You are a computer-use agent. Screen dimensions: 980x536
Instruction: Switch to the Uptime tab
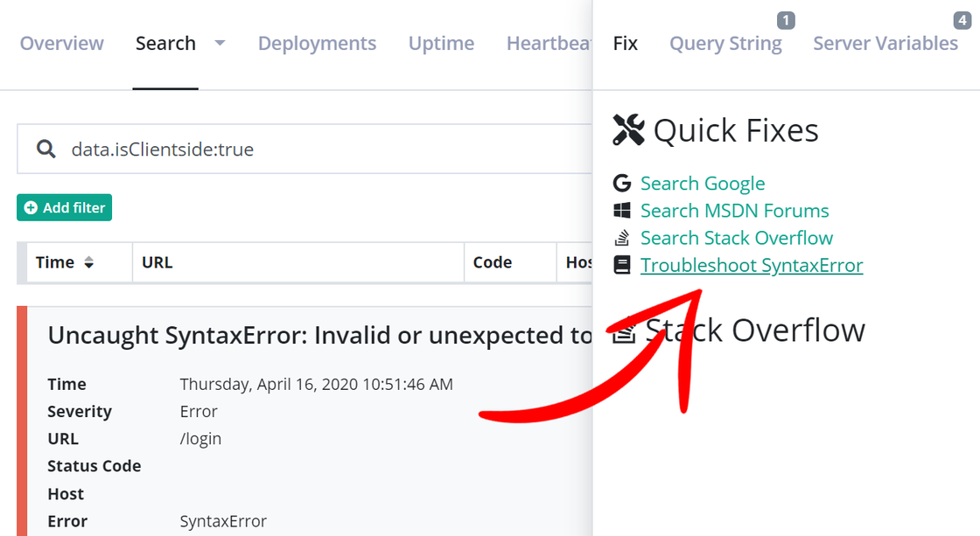[x=441, y=43]
